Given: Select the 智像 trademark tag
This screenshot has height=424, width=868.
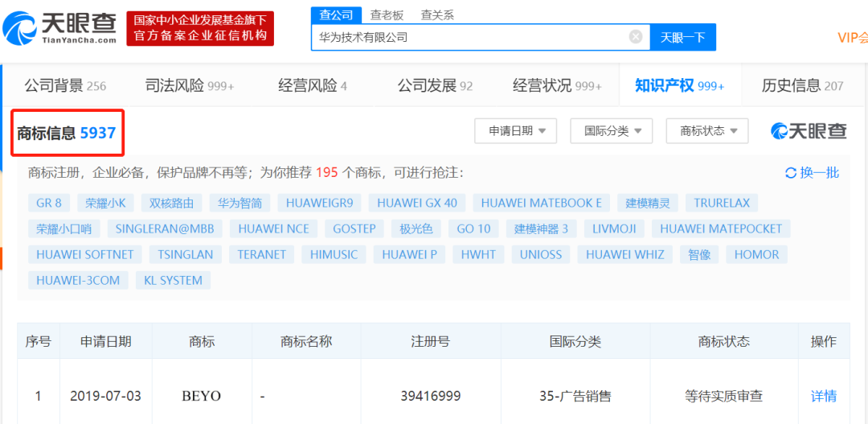Looking at the screenshot, I should [x=699, y=254].
